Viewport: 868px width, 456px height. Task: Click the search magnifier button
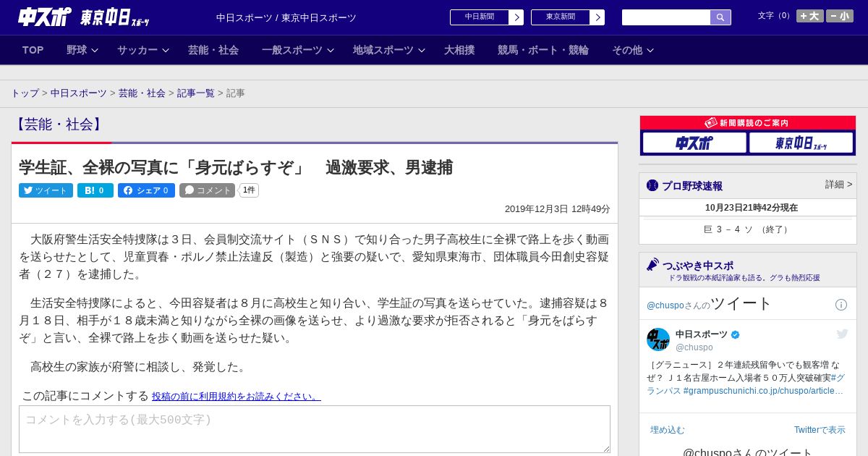point(720,17)
